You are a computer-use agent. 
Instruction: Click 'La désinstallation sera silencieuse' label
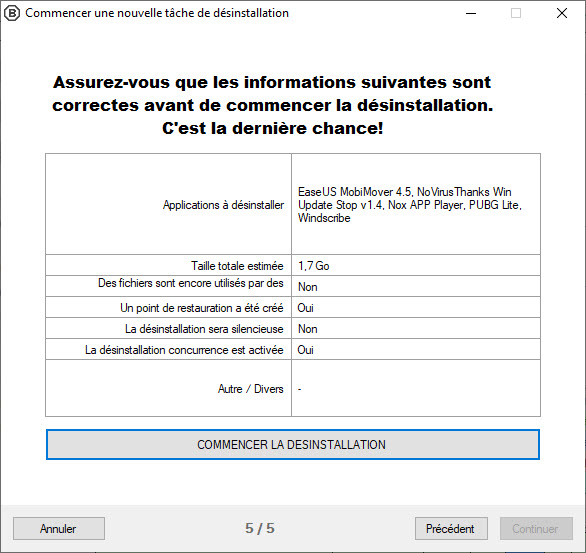click(204, 329)
